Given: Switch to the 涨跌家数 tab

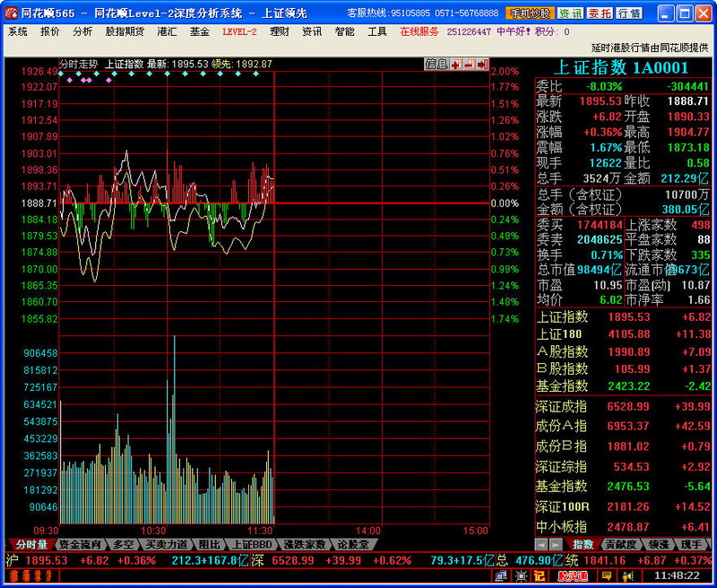Looking at the screenshot, I should pos(305,545).
